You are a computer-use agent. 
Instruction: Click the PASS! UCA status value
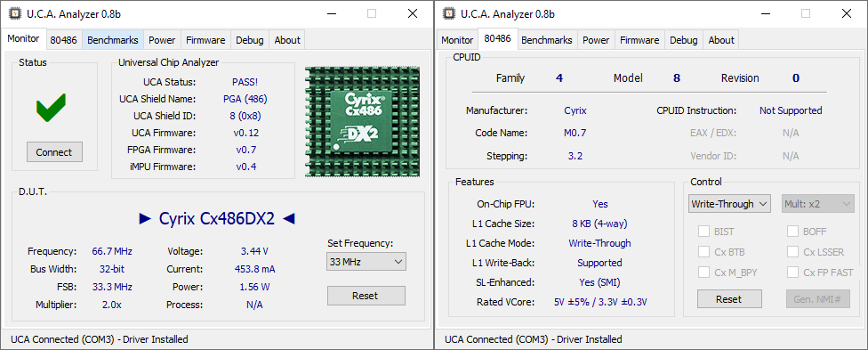click(x=245, y=82)
